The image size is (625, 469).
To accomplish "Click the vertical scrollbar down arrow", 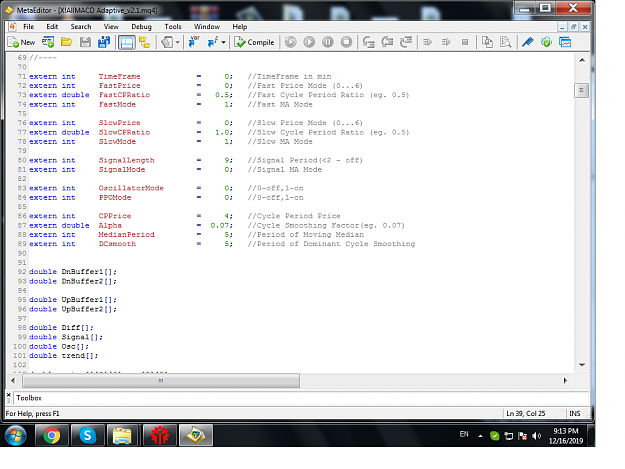I will pos(582,365).
